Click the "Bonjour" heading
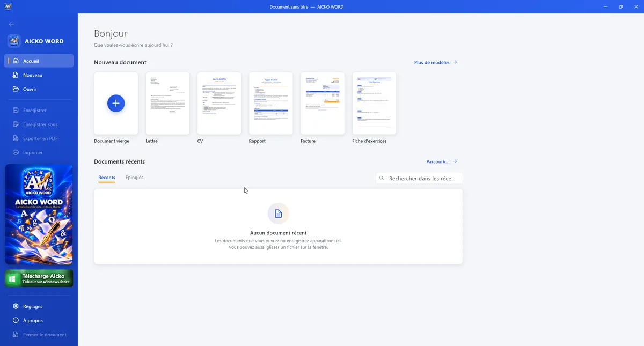Image resolution: width=644 pixels, height=346 pixels. (x=111, y=34)
